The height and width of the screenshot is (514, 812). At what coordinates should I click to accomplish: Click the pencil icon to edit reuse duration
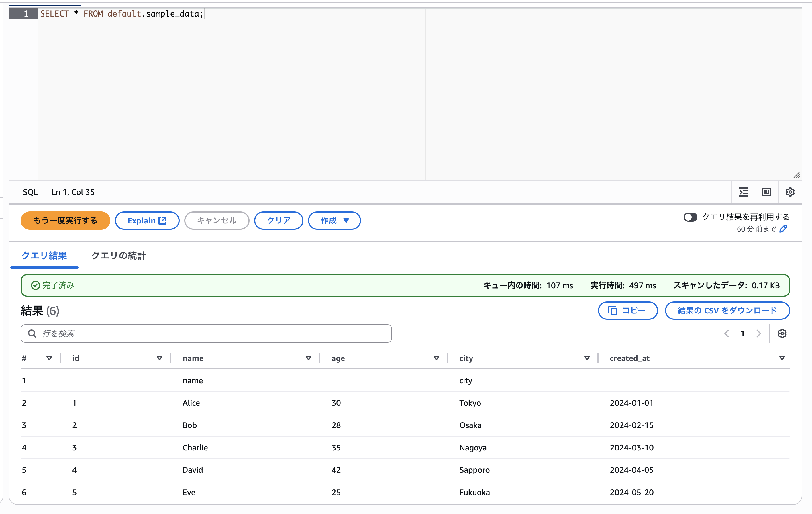[x=783, y=229]
